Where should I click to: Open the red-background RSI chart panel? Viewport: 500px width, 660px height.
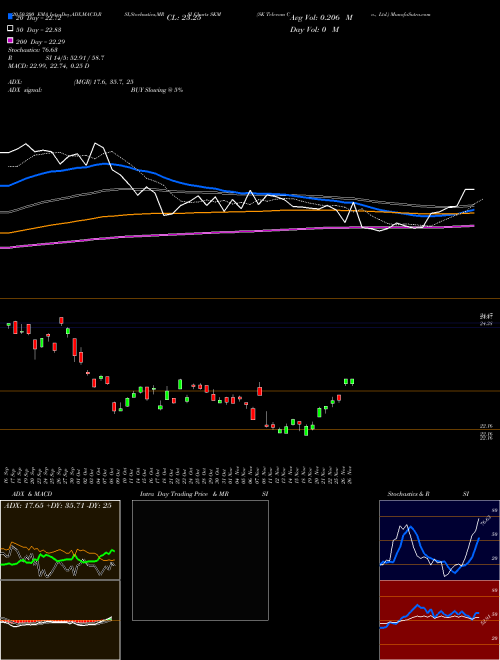click(x=439, y=620)
